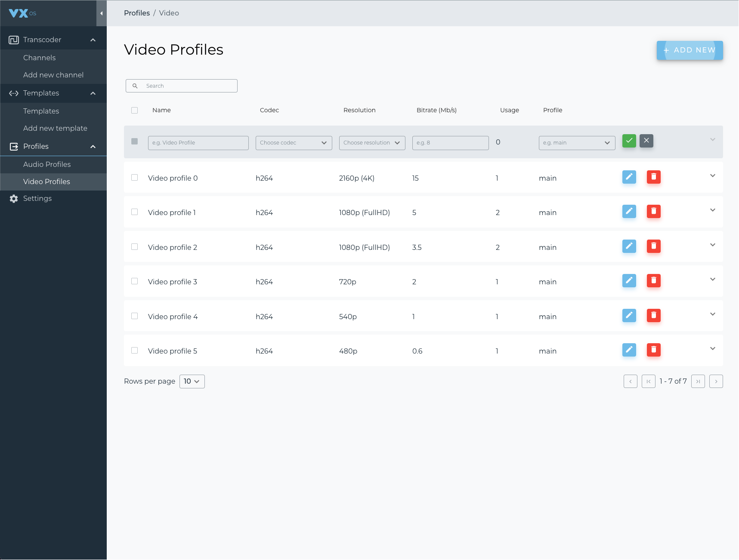Viewport: 739px width, 560px height.
Task: Sort by Bitrate (Mb/s) column header
Action: (436, 111)
